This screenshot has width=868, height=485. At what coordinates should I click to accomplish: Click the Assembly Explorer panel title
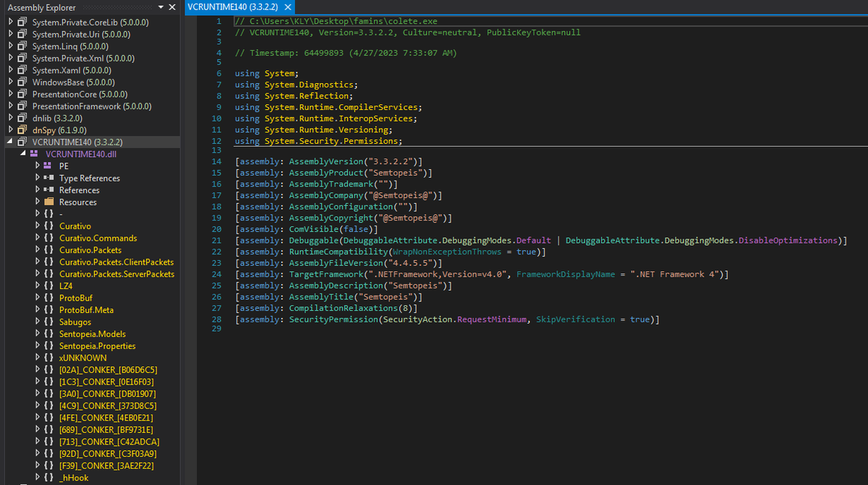point(41,7)
